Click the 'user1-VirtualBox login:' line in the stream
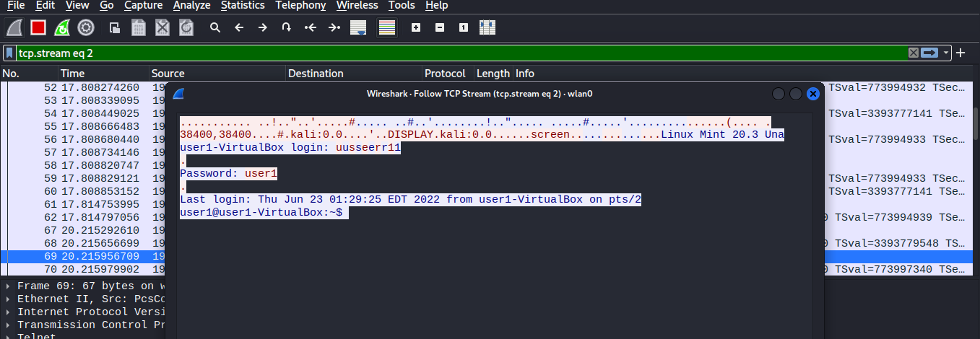The height and width of the screenshot is (339, 980). (290, 148)
